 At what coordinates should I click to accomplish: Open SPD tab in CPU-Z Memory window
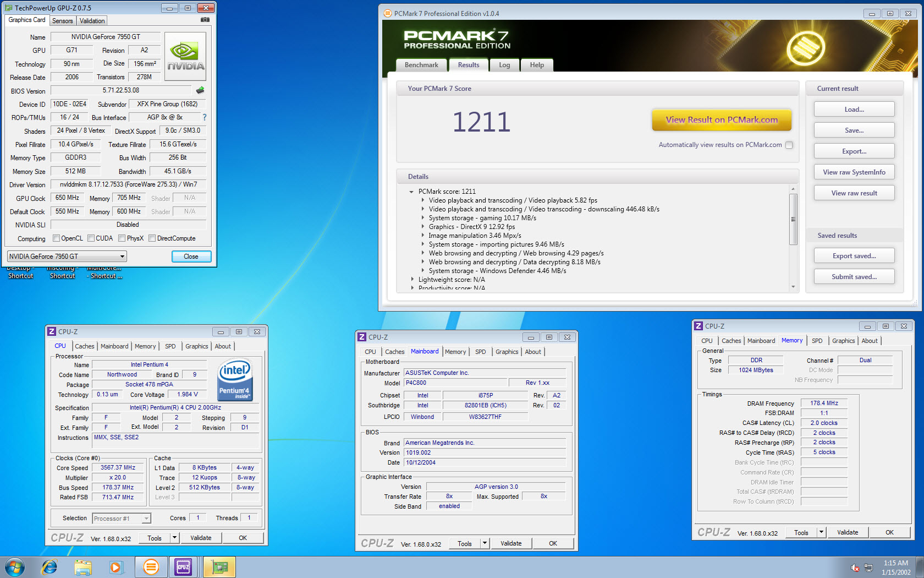(817, 341)
